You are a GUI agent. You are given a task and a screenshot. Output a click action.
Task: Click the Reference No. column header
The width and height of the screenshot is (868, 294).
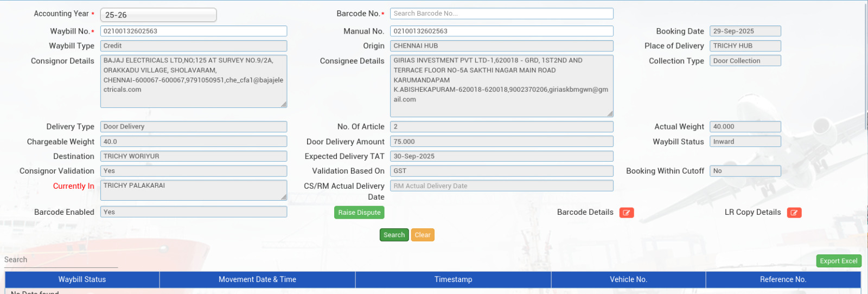pos(783,279)
